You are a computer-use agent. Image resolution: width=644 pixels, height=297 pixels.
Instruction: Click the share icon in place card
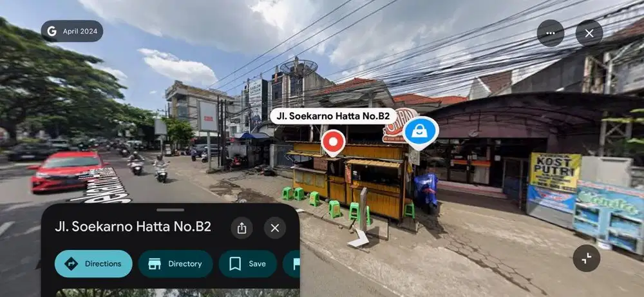tap(242, 228)
